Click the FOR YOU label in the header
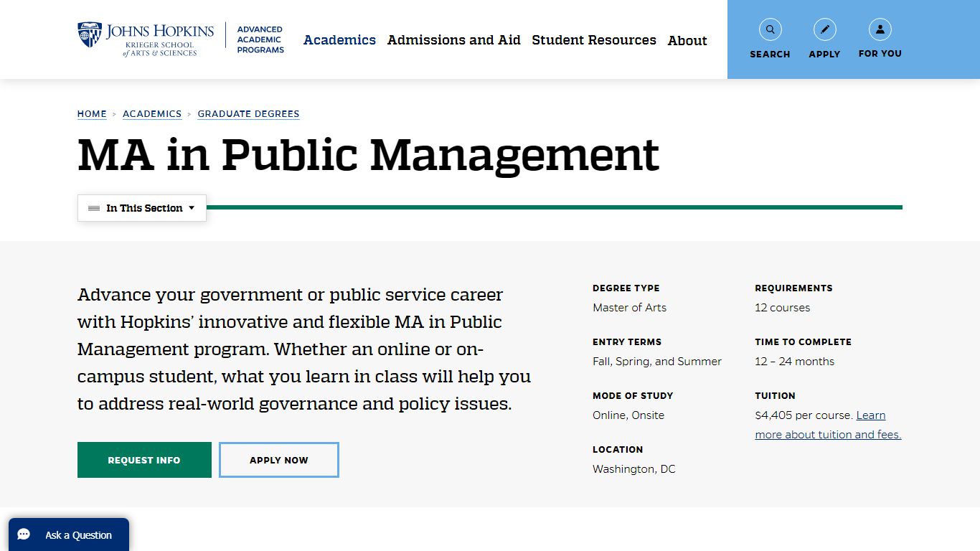 point(880,54)
